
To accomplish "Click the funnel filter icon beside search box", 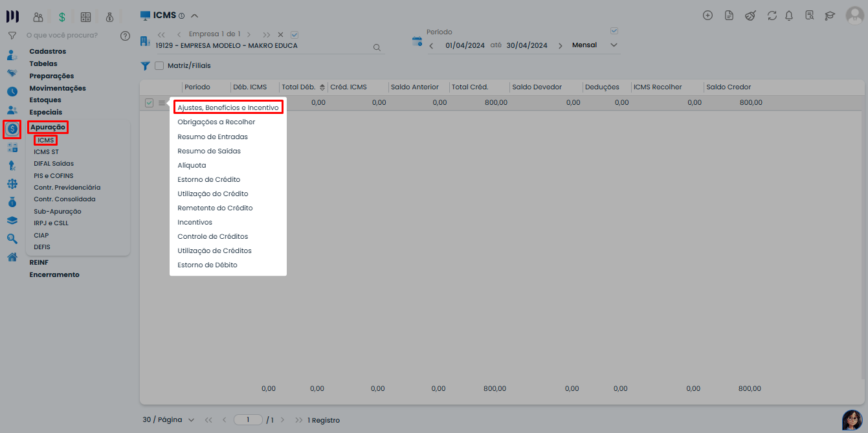I will pos(12,36).
